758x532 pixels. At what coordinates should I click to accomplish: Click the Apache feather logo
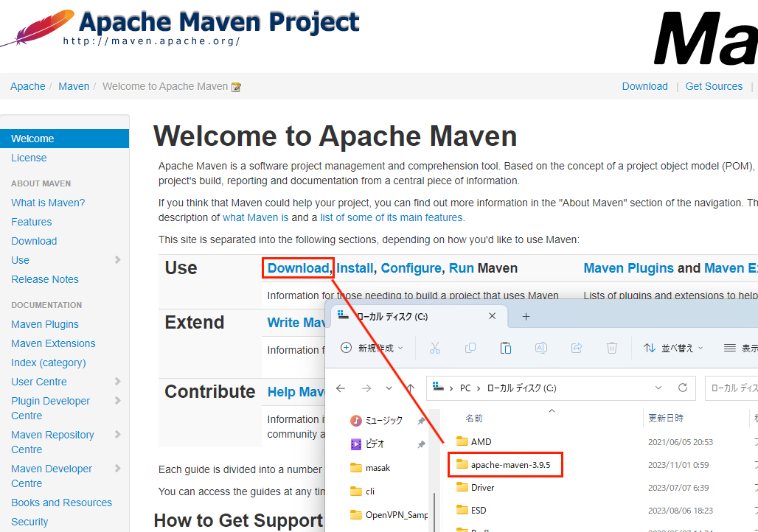click(x=38, y=28)
